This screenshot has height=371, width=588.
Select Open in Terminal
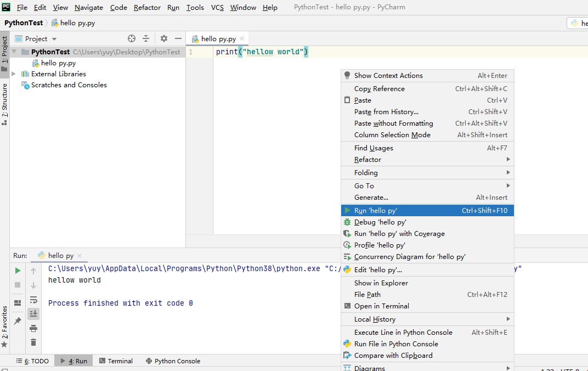tap(427, 306)
